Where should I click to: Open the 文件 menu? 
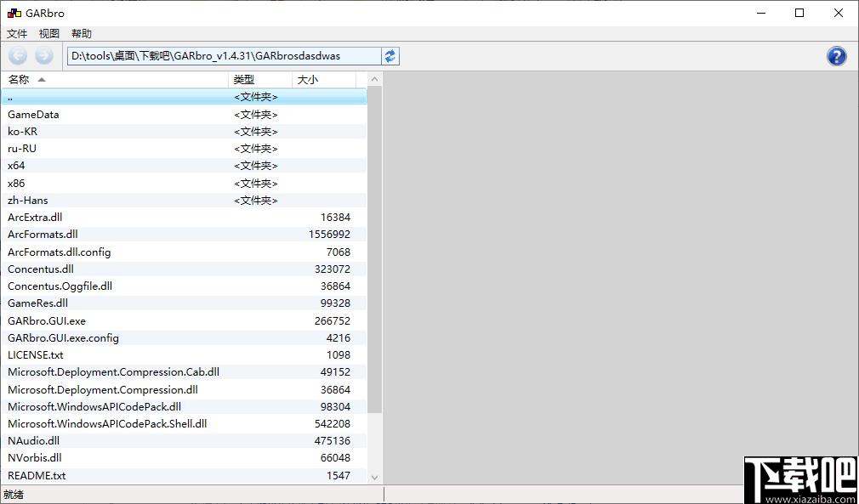click(17, 34)
